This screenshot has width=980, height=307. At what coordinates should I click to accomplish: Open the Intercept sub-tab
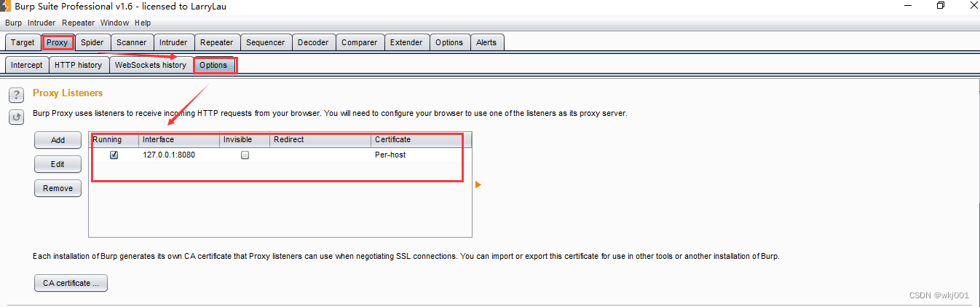27,65
